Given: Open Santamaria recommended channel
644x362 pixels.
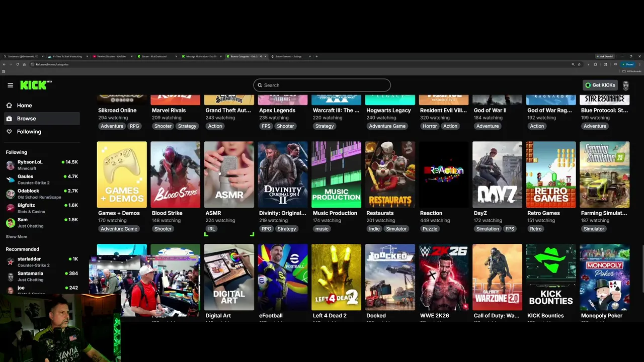Looking at the screenshot, I should [x=41, y=276].
